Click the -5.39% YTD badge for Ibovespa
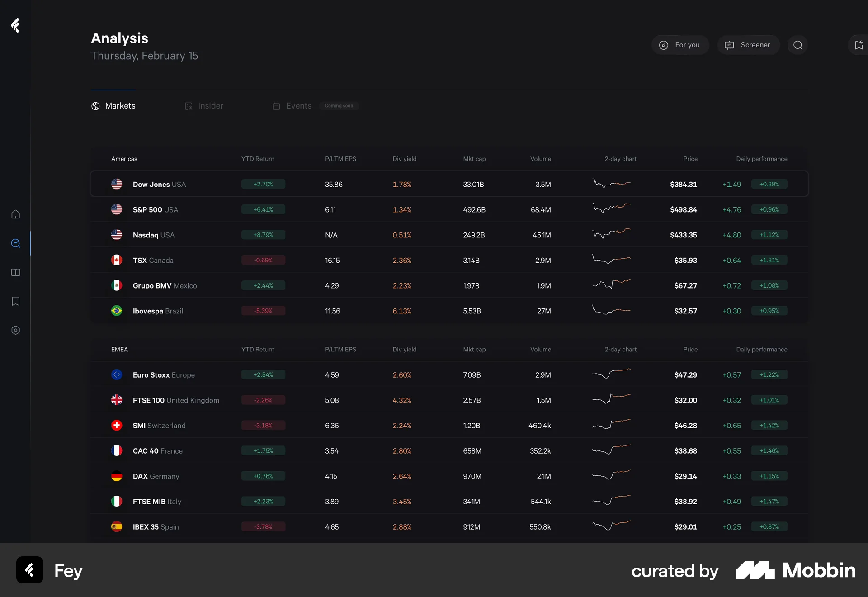 pos(263,311)
